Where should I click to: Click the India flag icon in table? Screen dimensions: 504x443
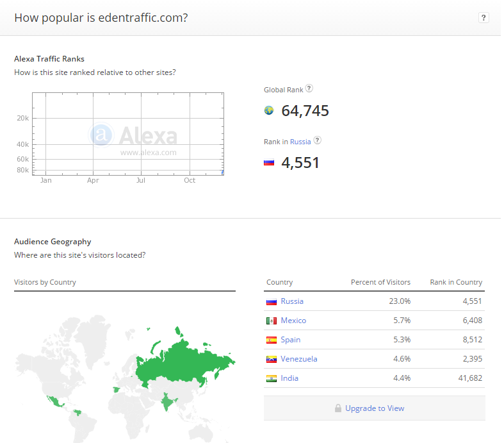coord(272,378)
